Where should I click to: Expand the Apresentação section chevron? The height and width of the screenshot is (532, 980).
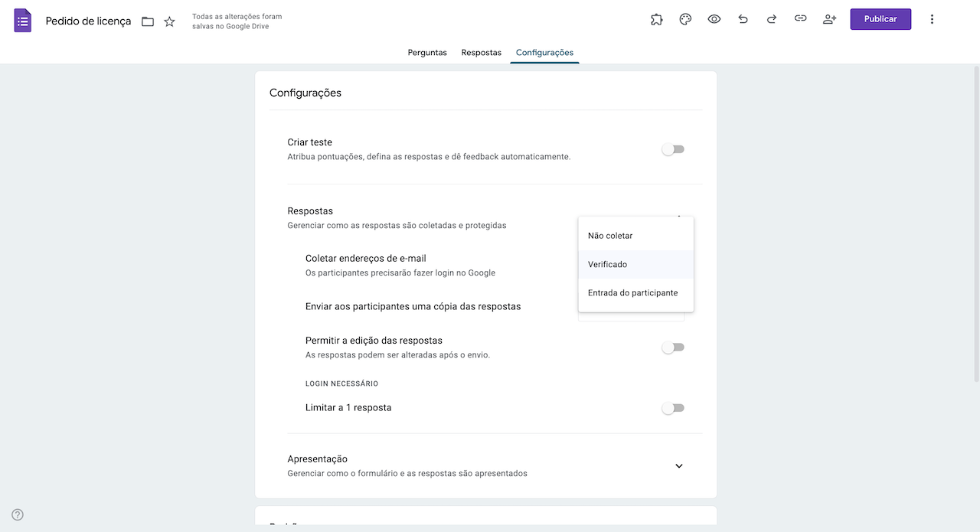click(x=678, y=466)
